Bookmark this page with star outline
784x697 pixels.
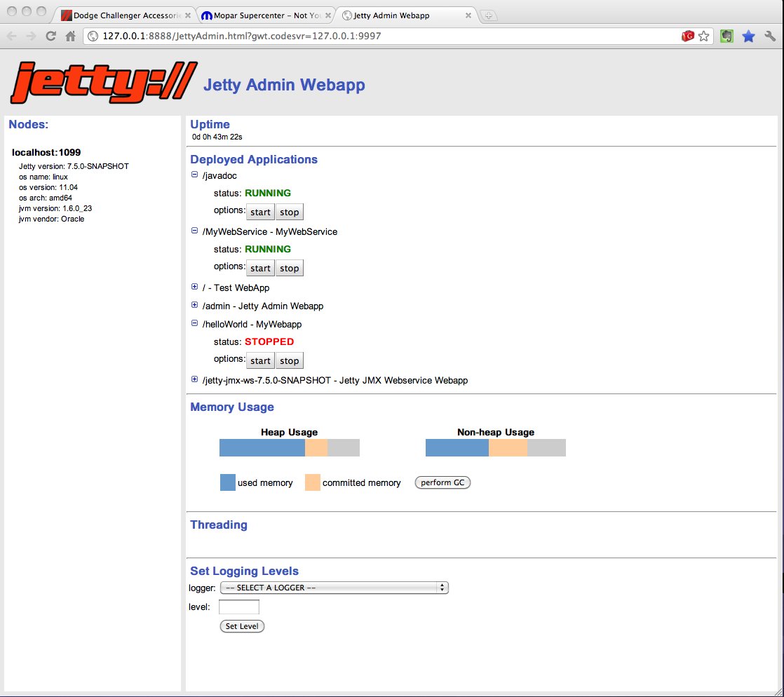pos(703,36)
